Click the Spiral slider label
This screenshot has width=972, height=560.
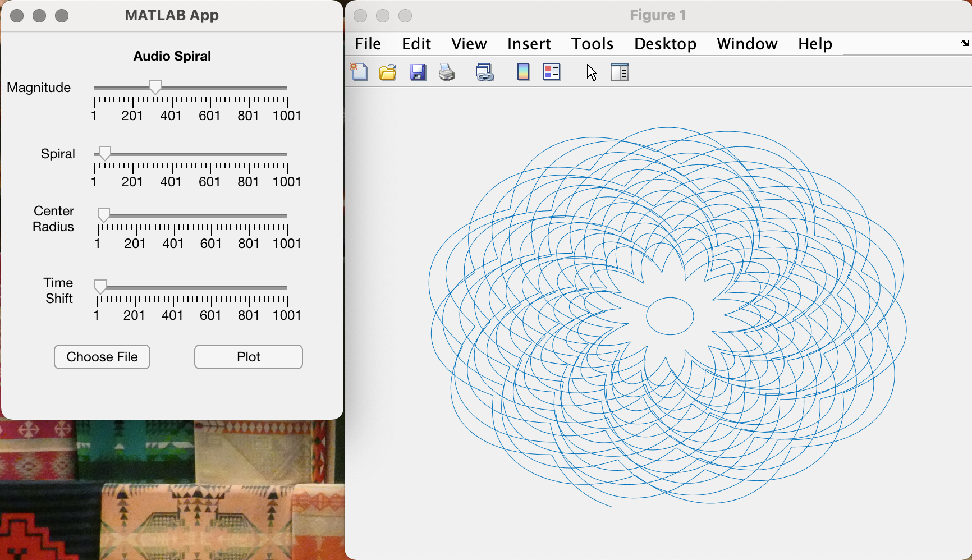coord(58,154)
